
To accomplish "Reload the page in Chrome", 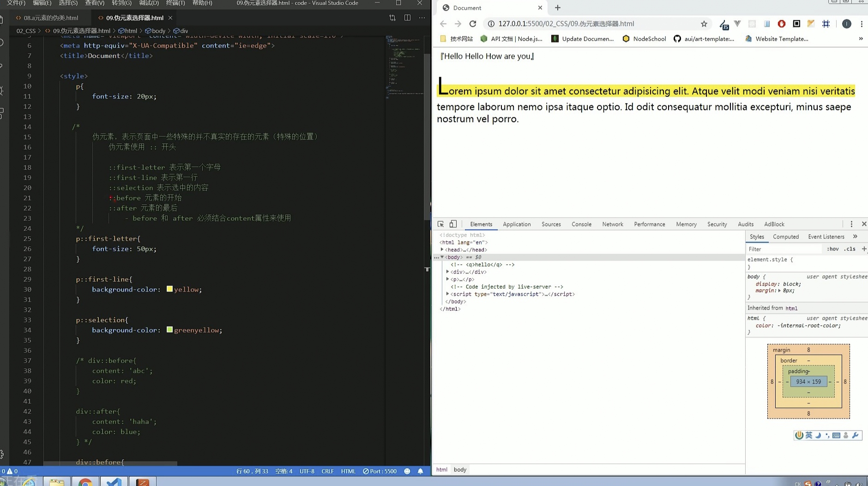I will click(472, 24).
